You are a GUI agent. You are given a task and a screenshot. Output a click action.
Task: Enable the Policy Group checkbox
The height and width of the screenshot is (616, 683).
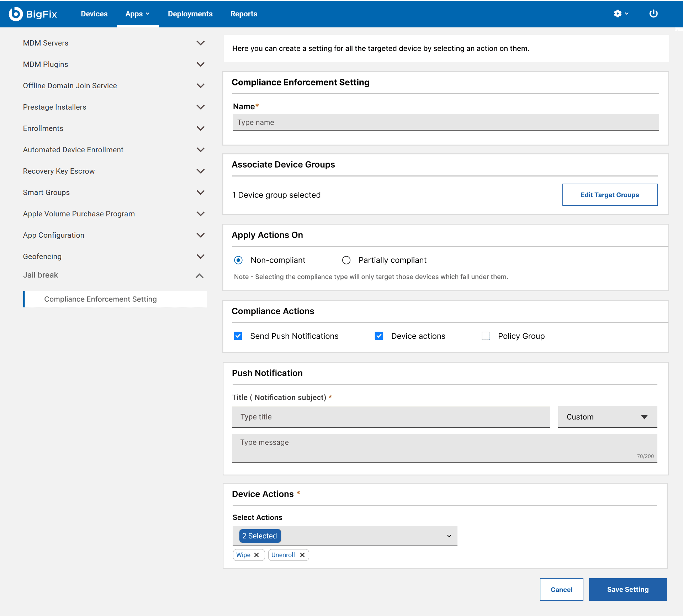click(x=486, y=336)
